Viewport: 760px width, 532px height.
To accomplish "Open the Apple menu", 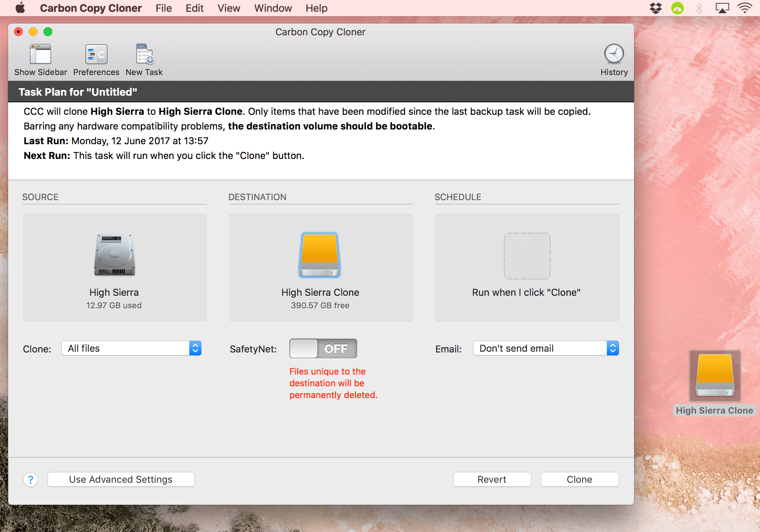I will [x=20, y=8].
